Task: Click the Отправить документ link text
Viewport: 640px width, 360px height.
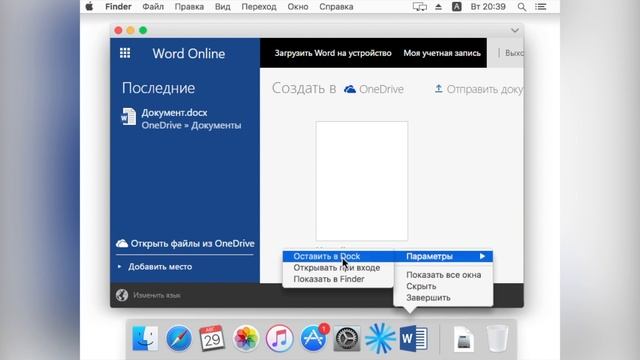Action: tap(484, 89)
